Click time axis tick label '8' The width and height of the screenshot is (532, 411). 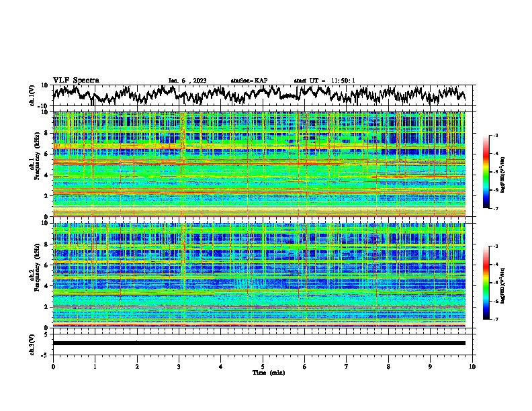click(x=388, y=367)
